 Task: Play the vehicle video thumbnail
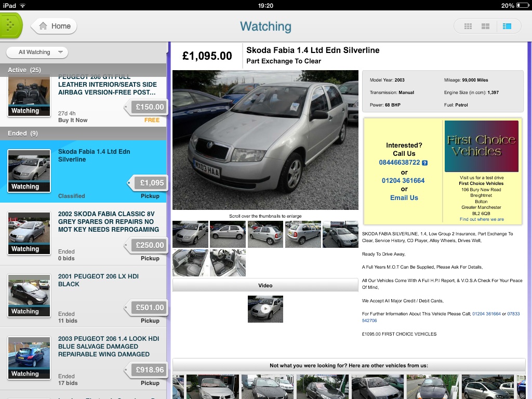265,309
